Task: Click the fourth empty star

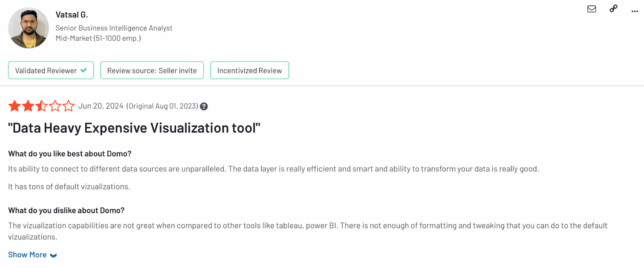Action: pos(55,106)
